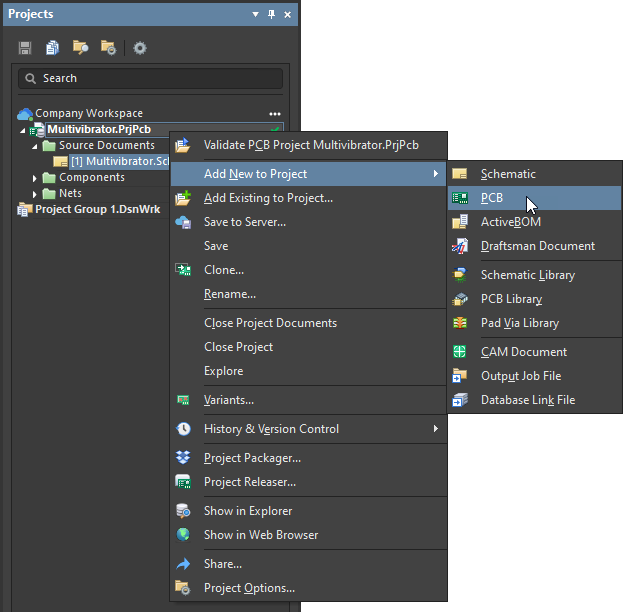The width and height of the screenshot is (623, 612).
Task: Click the Save active document toolbar icon
Action: click(25, 48)
